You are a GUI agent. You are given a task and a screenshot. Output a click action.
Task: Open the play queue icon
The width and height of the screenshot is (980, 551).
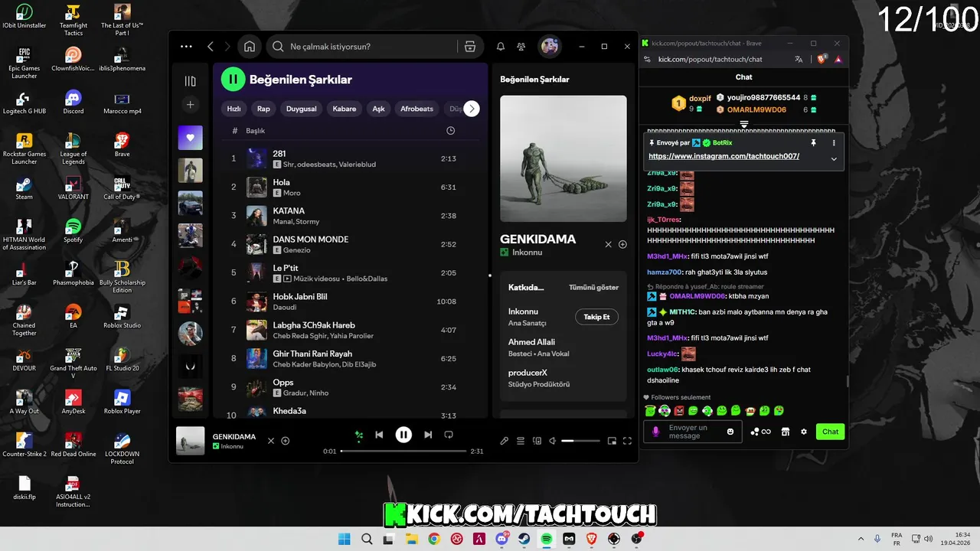(x=521, y=441)
